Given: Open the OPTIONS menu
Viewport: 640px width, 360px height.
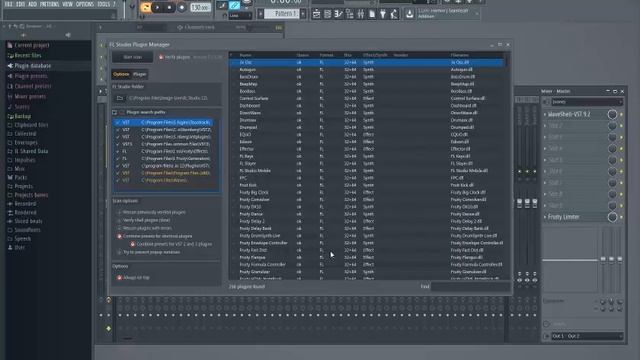Looking at the screenshot, I should tap(84, 4).
